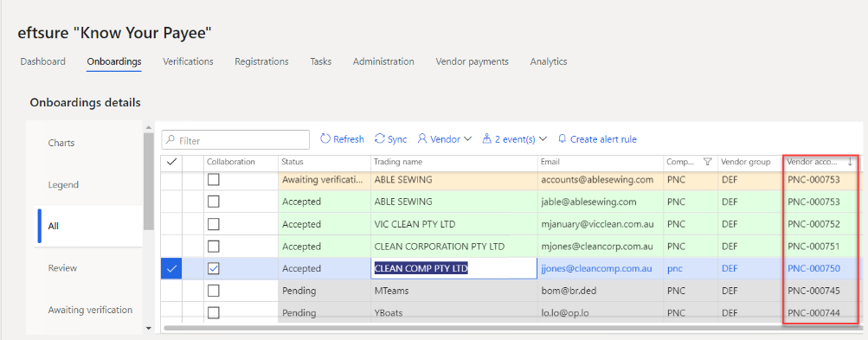
Task: Toggle the select-all checkmark in grid header
Action: click(x=171, y=162)
